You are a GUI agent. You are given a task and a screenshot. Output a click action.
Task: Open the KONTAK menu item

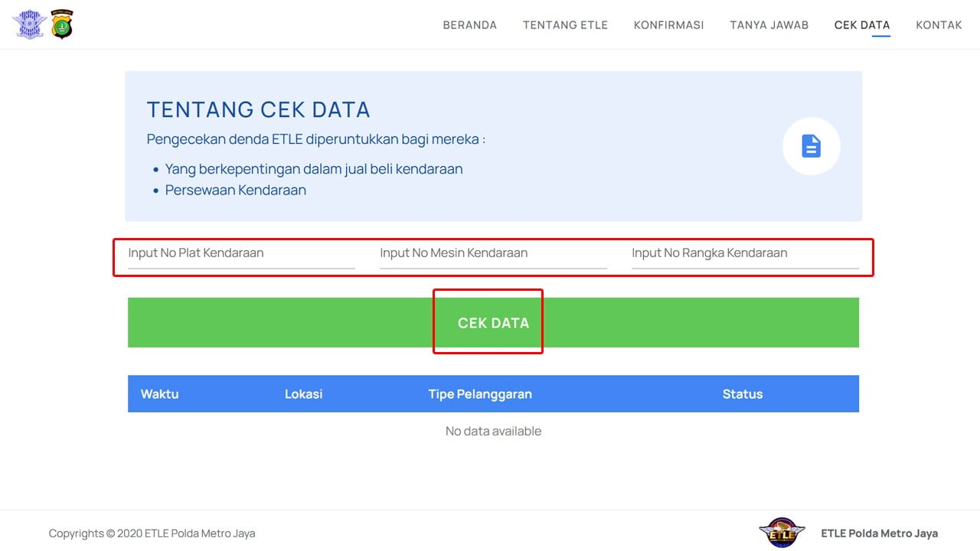point(939,25)
